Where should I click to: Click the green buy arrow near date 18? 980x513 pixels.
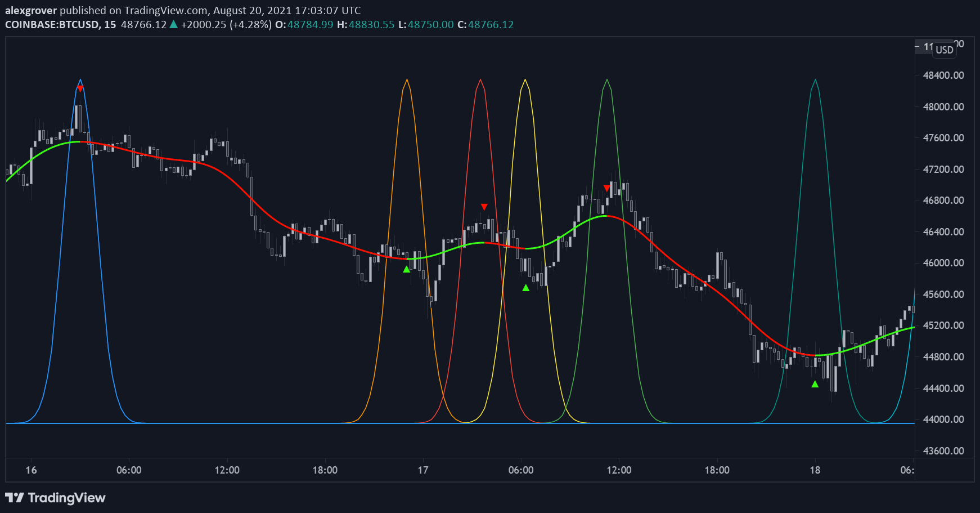coord(815,384)
